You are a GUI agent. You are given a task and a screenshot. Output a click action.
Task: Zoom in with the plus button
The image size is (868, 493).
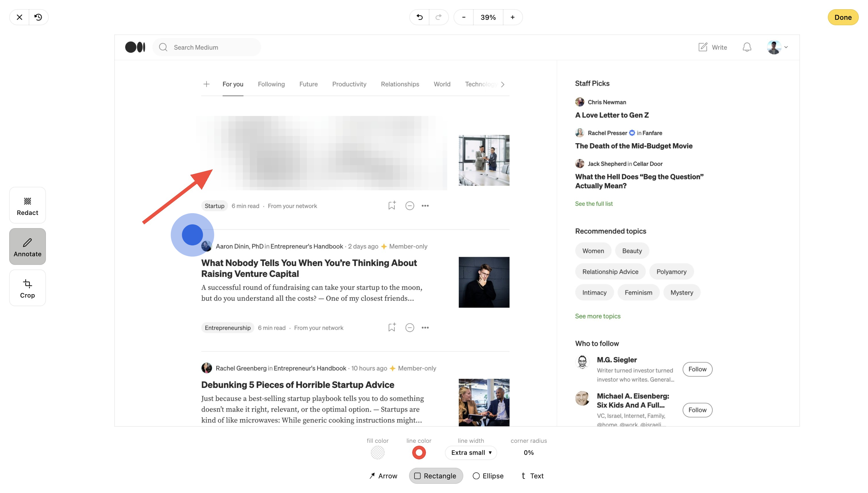(512, 17)
